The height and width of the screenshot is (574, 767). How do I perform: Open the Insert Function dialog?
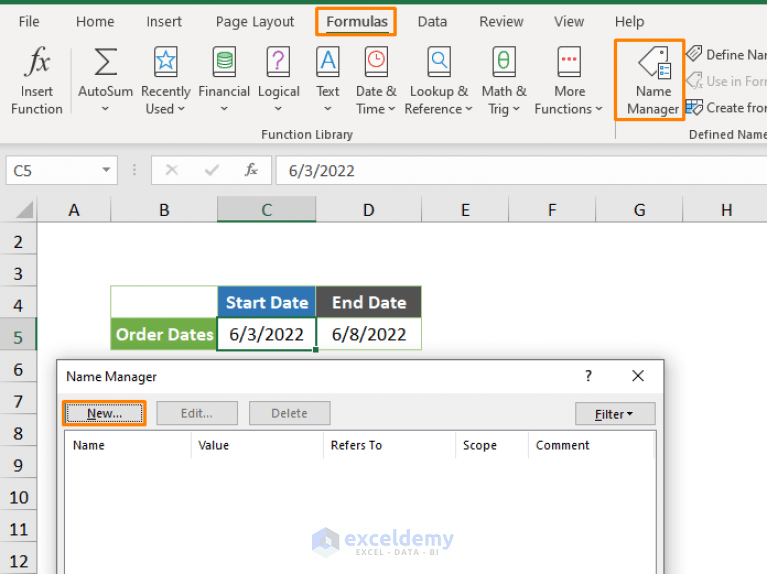pos(37,81)
